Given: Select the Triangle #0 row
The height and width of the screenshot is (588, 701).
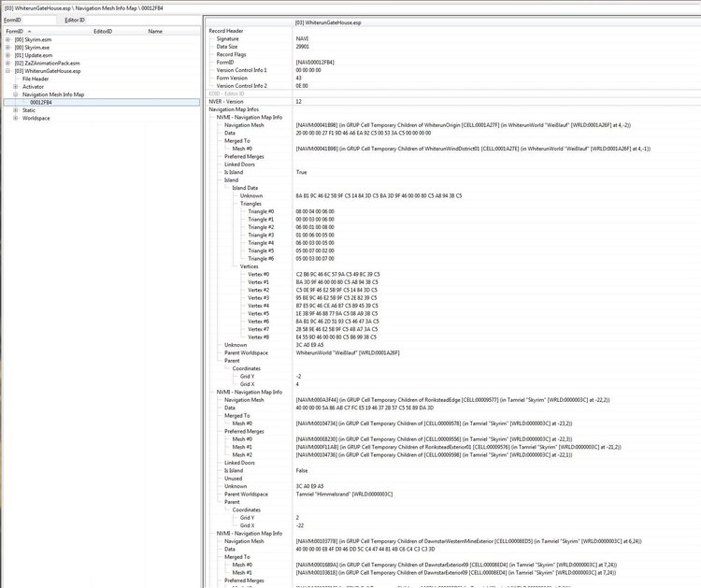Looking at the screenshot, I should tap(451, 211).
